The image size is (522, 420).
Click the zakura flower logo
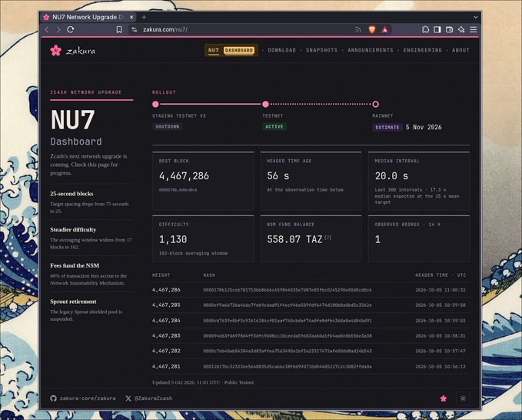pos(56,51)
